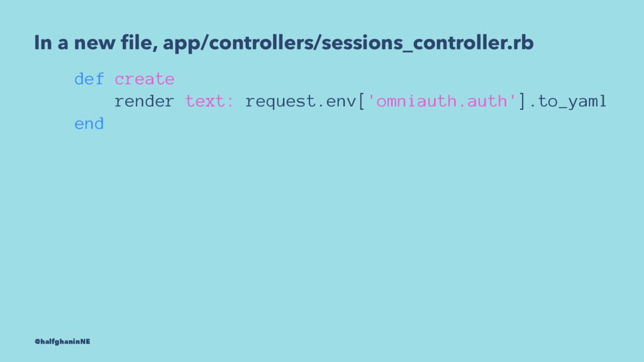Click the 'text:' symbol in the code

coord(209,101)
